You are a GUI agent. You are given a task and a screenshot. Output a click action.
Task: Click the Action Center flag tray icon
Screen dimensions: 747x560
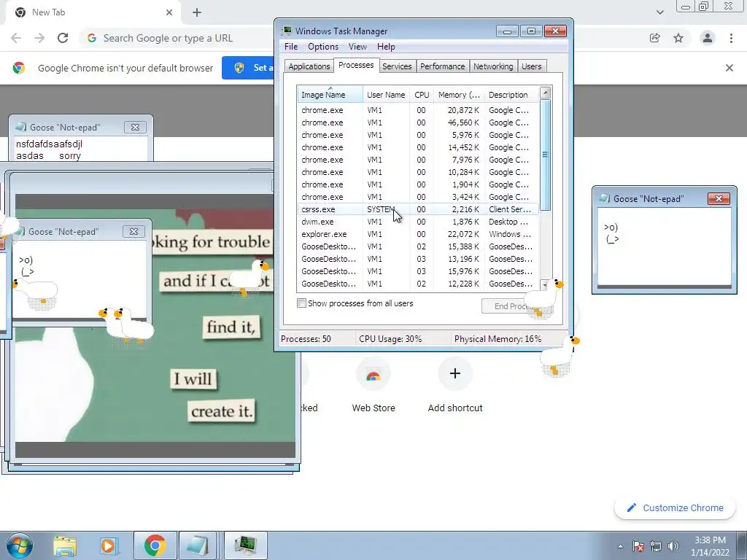(x=638, y=546)
